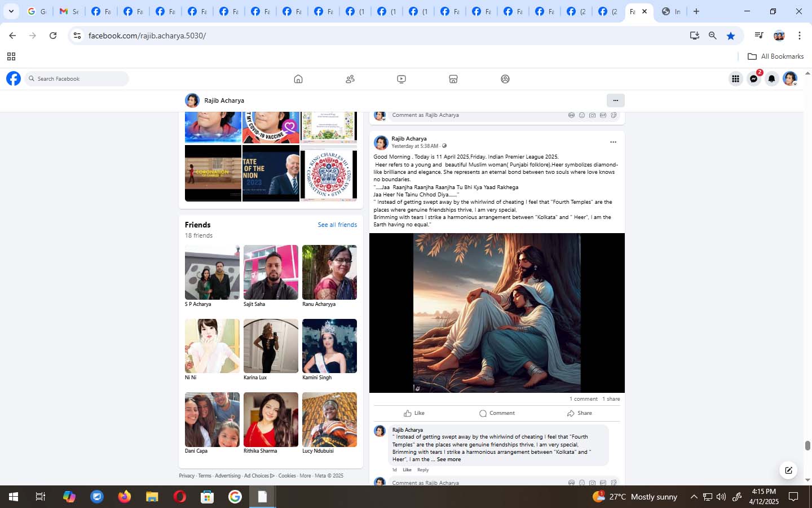Open the Notifications bell
Screen dimensions: 812x508
[772, 79]
